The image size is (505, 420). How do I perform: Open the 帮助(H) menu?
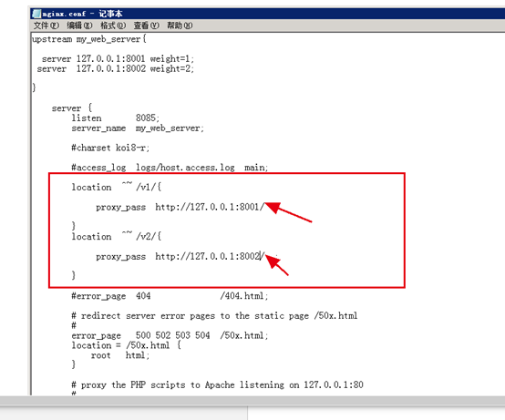pyautogui.click(x=180, y=26)
